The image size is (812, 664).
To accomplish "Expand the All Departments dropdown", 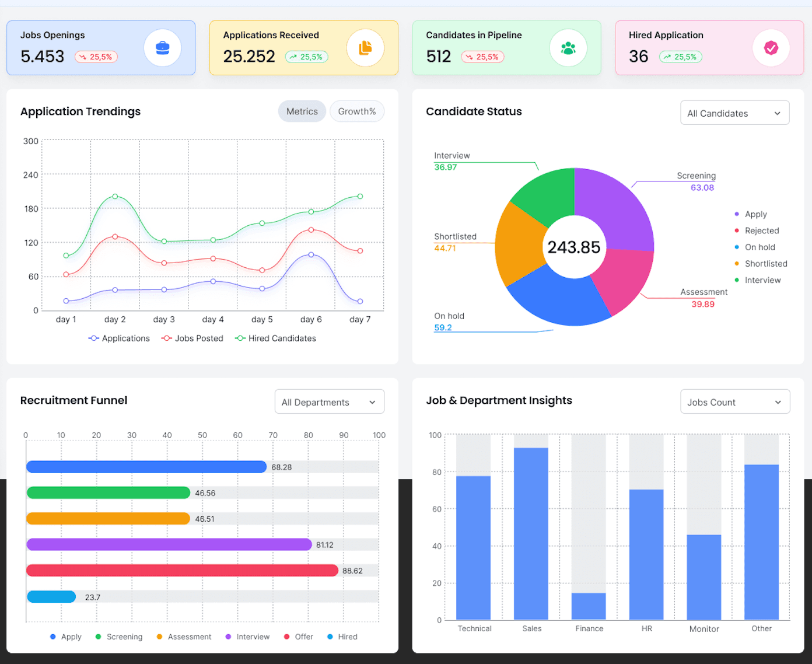I will (x=329, y=401).
